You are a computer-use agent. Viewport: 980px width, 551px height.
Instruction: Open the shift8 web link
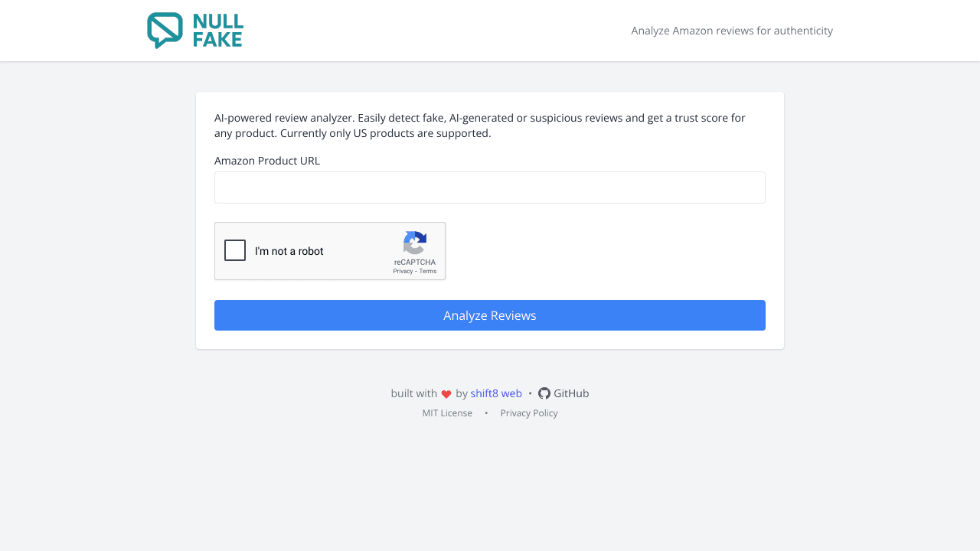pyautogui.click(x=496, y=393)
